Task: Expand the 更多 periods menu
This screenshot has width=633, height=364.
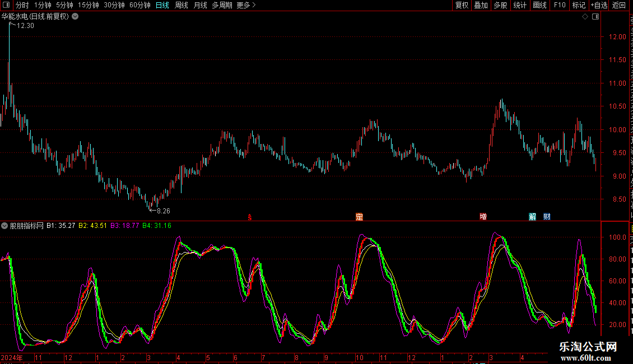Action: pos(246,5)
